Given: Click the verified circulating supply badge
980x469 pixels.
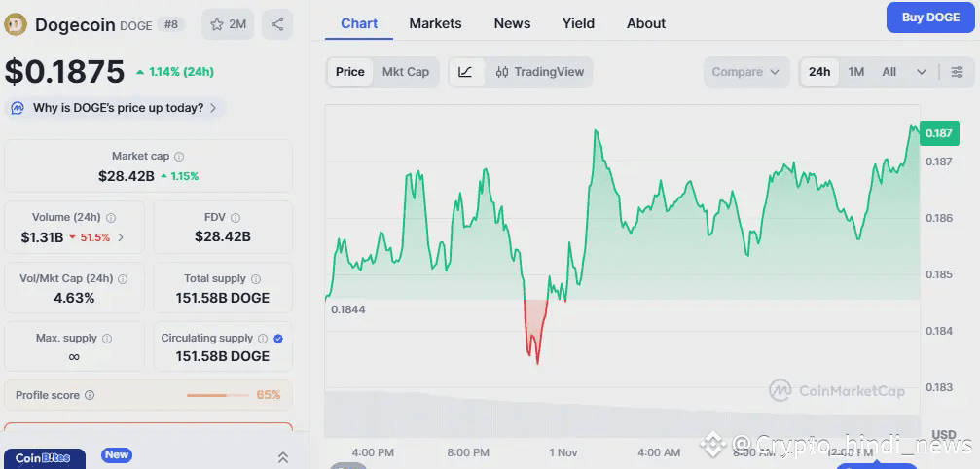Looking at the screenshot, I should (x=278, y=339).
